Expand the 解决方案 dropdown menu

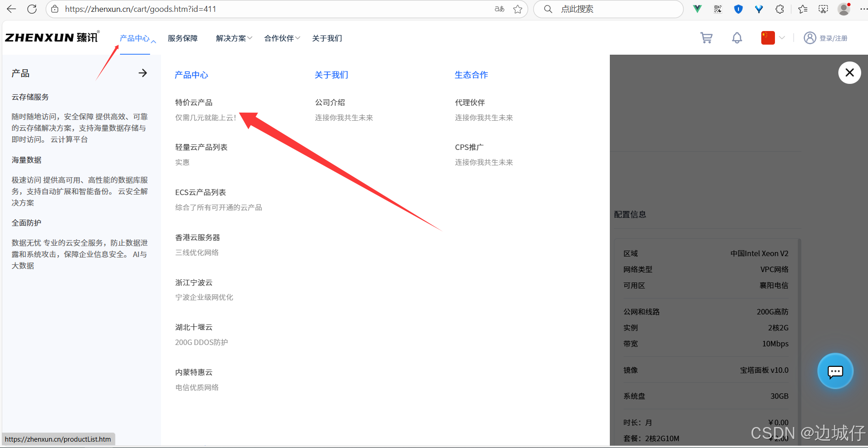point(232,38)
